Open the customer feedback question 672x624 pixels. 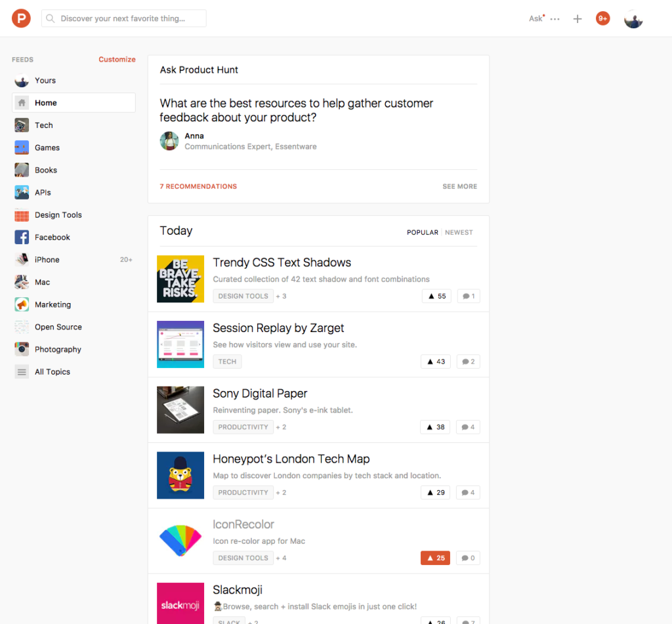pyautogui.click(x=296, y=110)
